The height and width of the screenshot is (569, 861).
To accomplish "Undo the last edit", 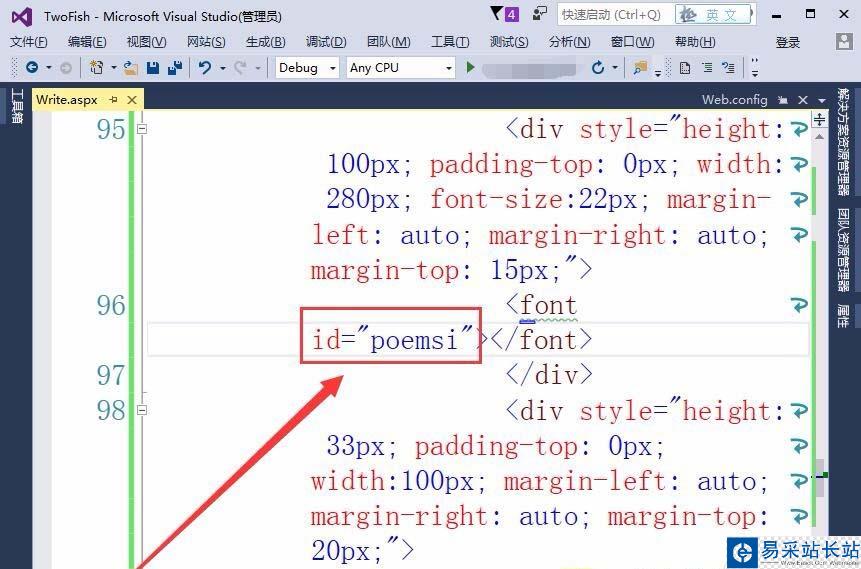I will (x=205, y=68).
